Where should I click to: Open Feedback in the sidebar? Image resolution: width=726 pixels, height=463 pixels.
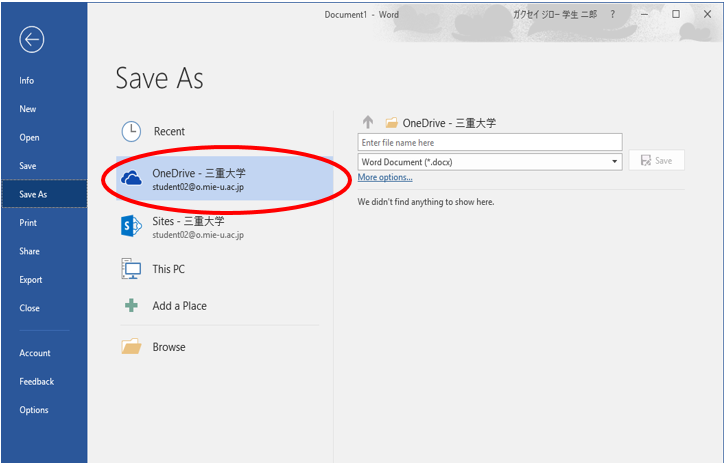pos(37,382)
